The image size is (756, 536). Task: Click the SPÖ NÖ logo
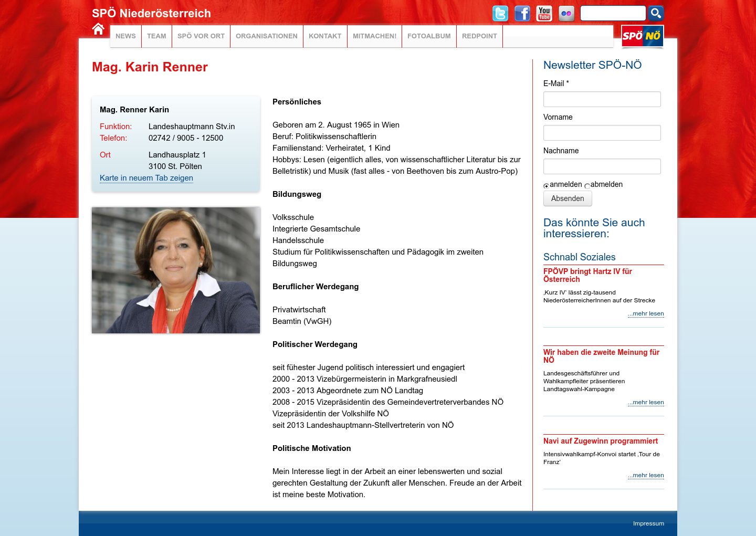pos(643,36)
